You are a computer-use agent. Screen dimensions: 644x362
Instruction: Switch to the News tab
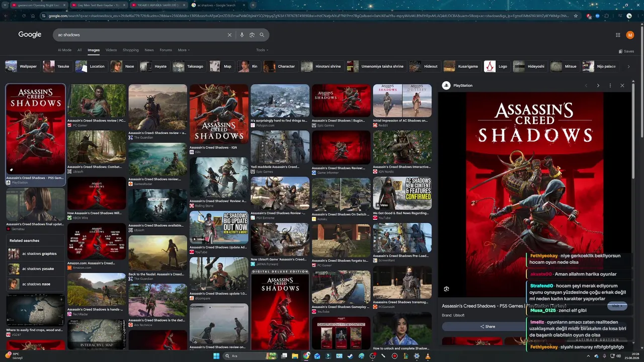pos(149,50)
